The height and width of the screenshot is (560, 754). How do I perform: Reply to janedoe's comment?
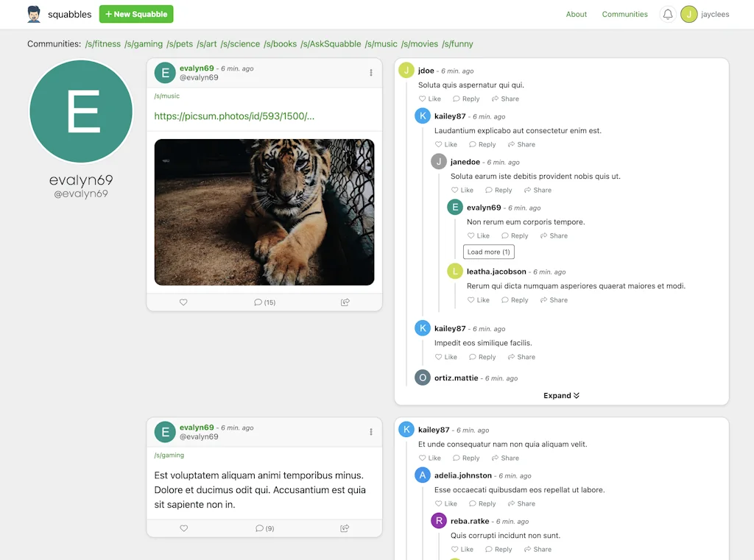[498, 190]
